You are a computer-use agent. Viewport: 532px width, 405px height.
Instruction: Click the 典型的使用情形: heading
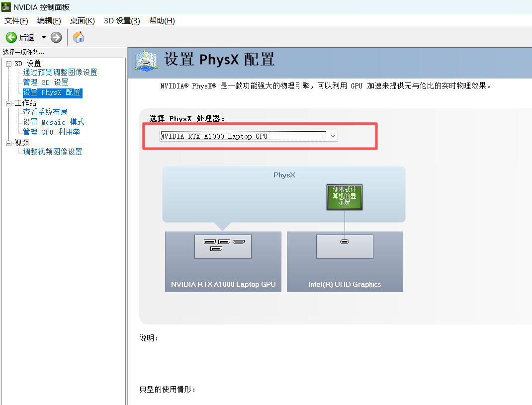coord(168,389)
